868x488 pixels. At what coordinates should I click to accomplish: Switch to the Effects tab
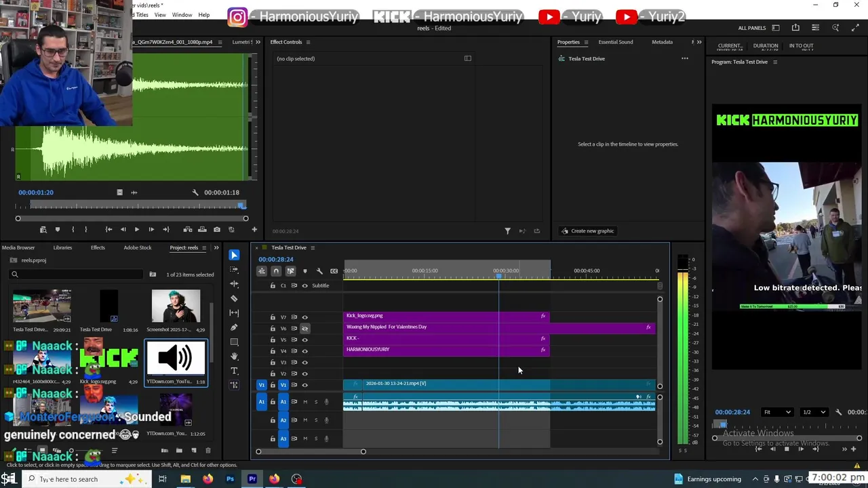click(98, 247)
